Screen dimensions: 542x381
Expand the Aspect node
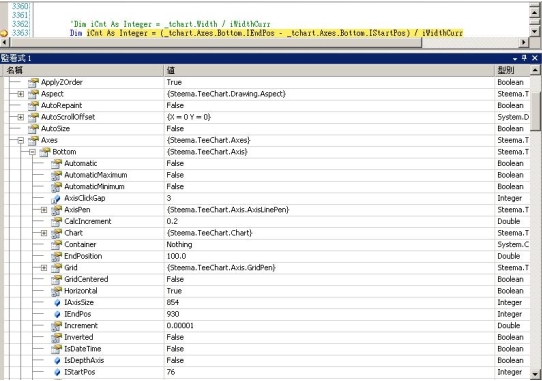tap(21, 94)
